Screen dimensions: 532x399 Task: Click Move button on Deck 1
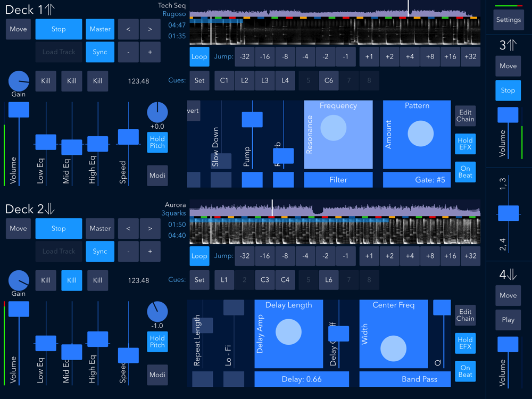[x=18, y=29]
